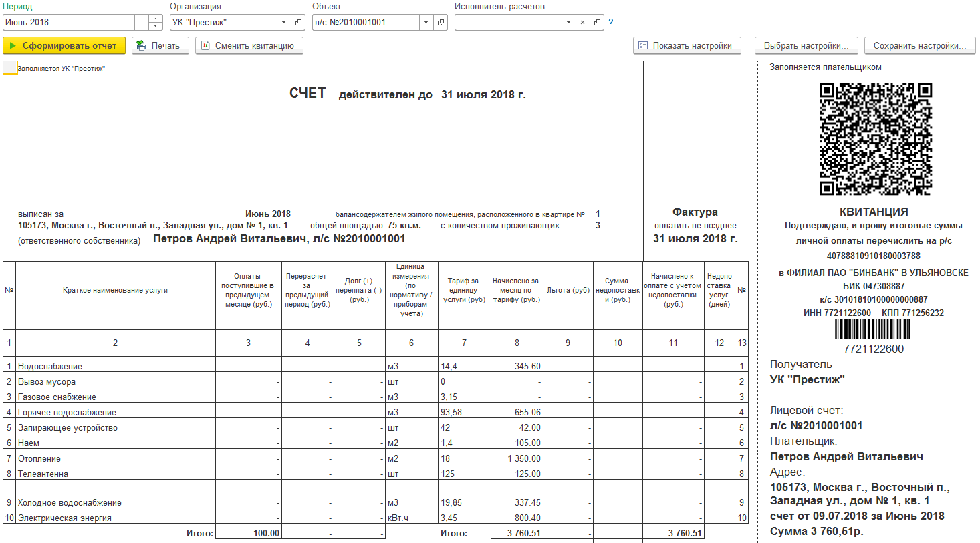Select the КВИТАНЦИЯ heading on the receipt

[874, 212]
